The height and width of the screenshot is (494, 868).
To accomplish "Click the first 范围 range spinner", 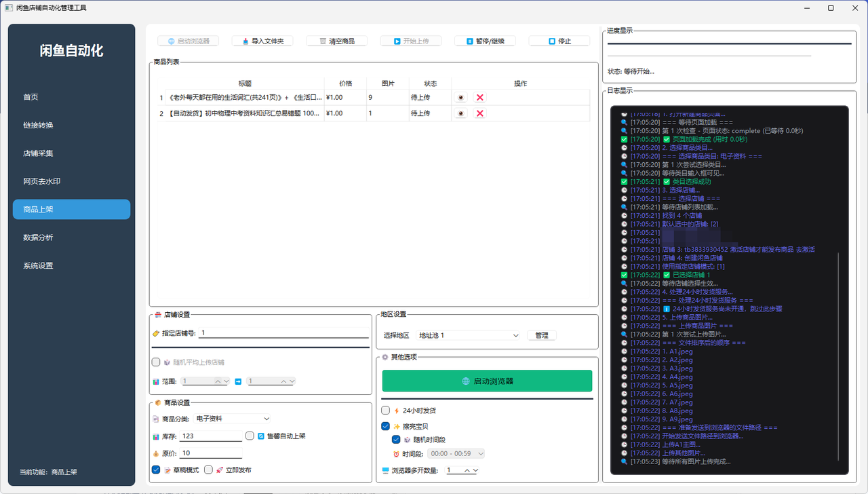I will (205, 381).
